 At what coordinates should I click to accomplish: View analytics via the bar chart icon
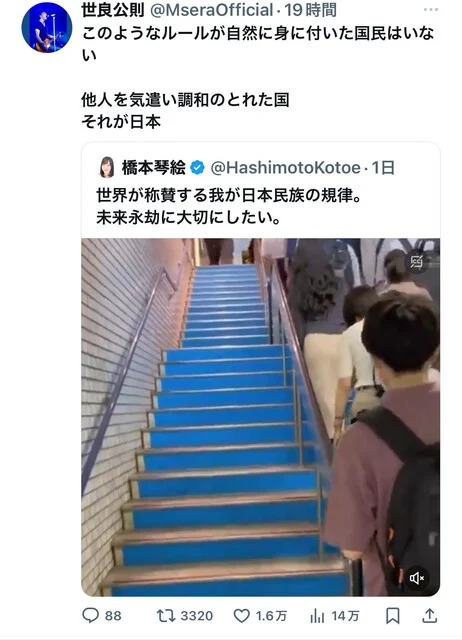click(x=317, y=616)
